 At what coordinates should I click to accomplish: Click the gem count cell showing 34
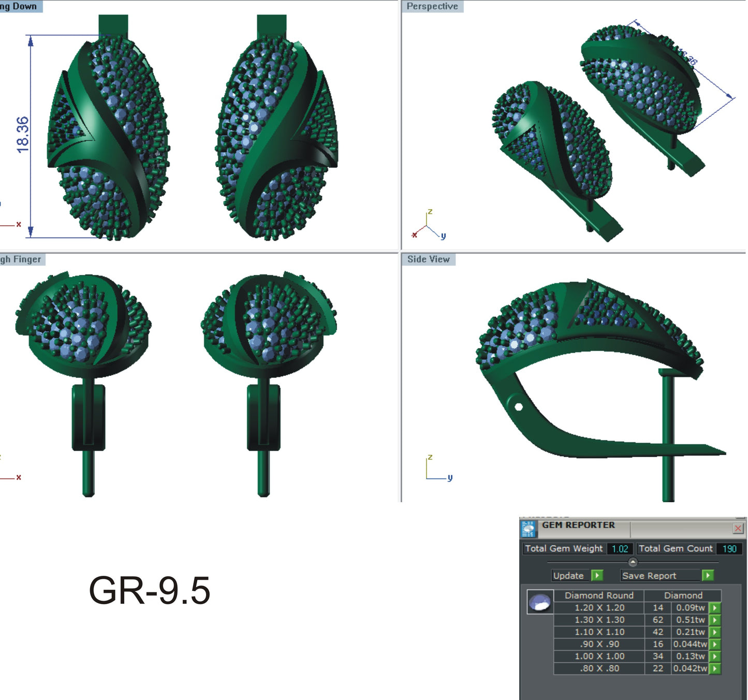pyautogui.click(x=658, y=657)
